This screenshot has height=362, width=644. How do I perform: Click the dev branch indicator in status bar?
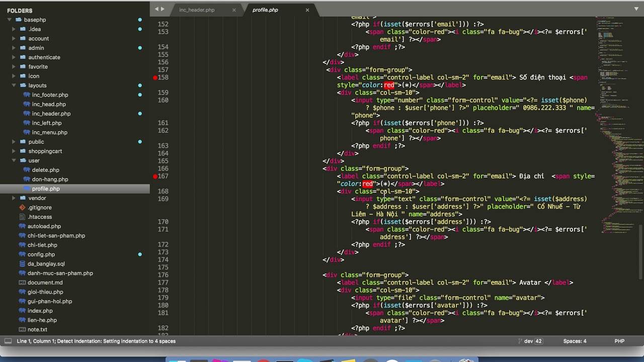click(530, 341)
